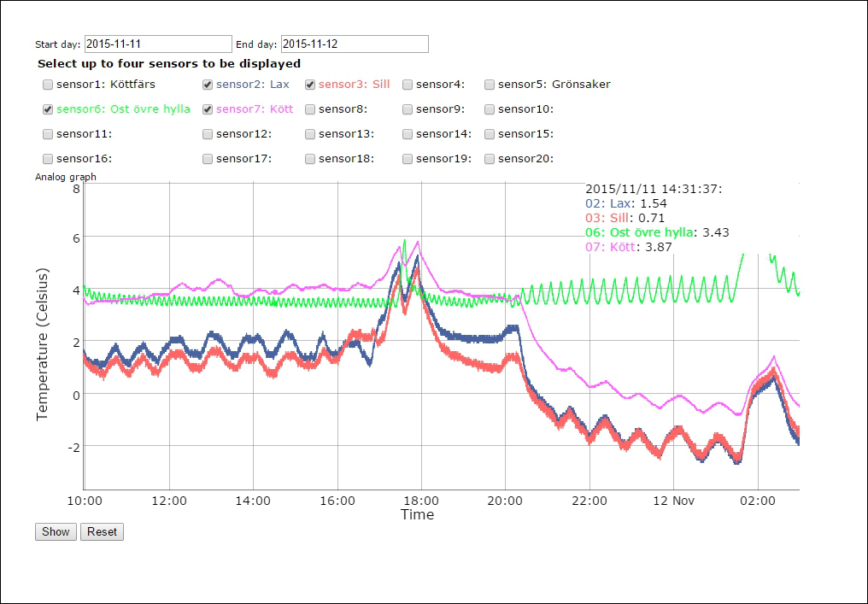Select the sensor8 checkbox
Image resolution: width=868 pixels, height=604 pixels.
click(x=310, y=109)
